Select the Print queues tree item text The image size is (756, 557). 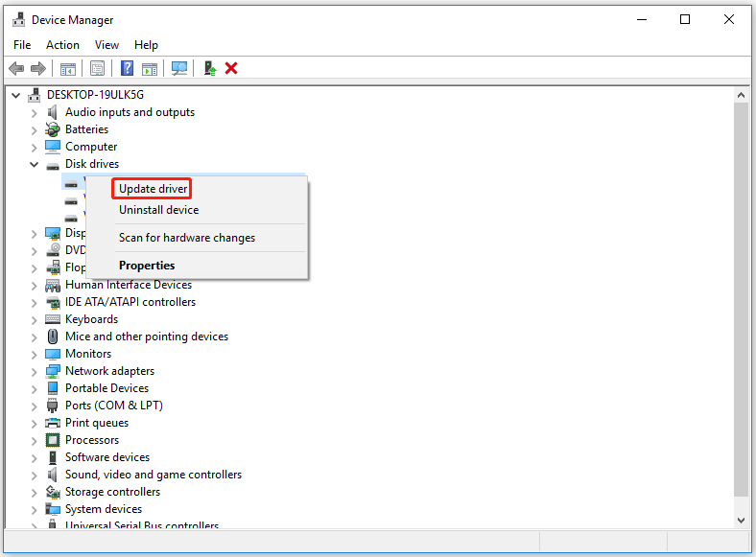pyautogui.click(x=97, y=423)
